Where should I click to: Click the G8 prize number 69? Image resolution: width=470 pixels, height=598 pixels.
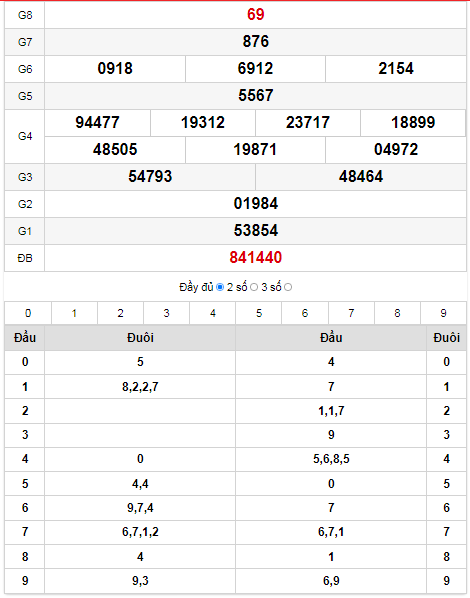pyautogui.click(x=256, y=14)
